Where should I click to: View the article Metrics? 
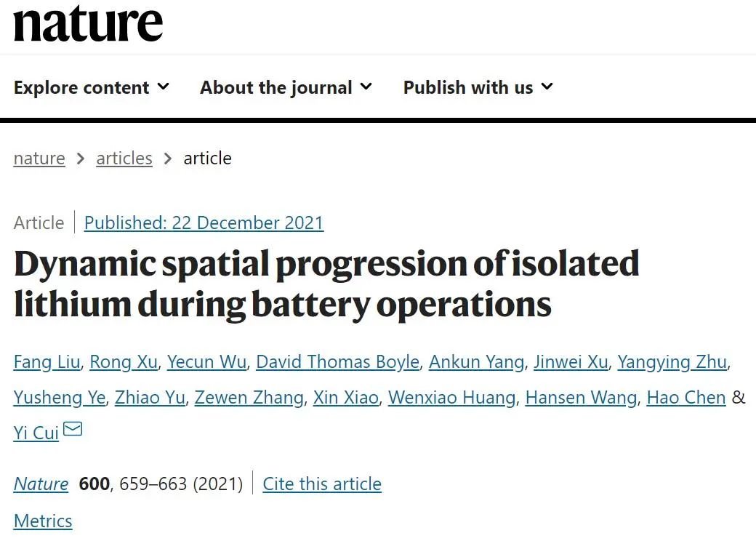pyautogui.click(x=43, y=521)
